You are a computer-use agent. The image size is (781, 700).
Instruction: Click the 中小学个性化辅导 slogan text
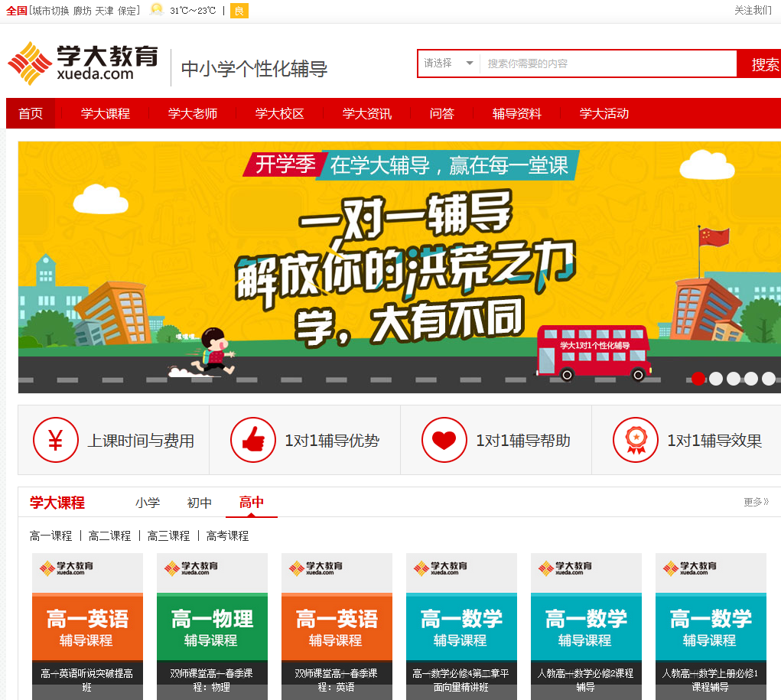click(254, 69)
